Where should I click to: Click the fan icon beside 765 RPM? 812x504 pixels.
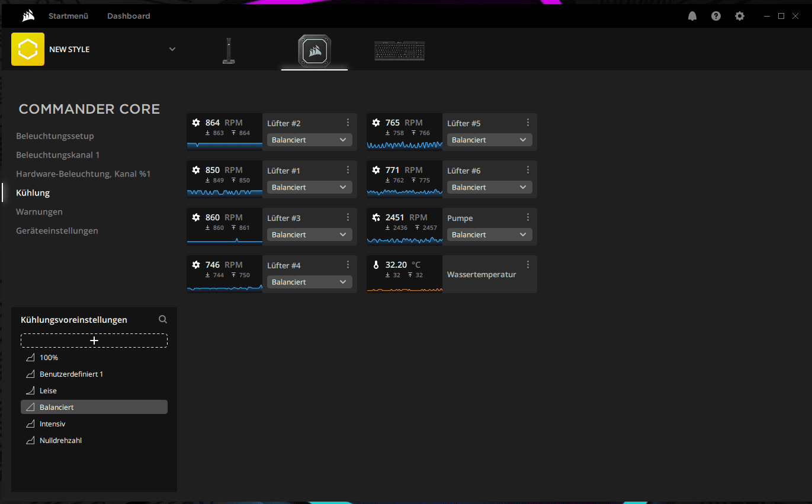tap(376, 123)
